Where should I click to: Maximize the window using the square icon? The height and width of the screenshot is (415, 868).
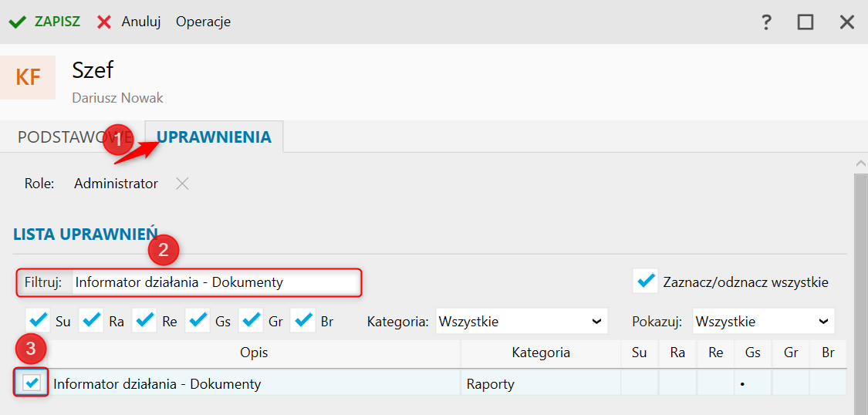pos(806,22)
